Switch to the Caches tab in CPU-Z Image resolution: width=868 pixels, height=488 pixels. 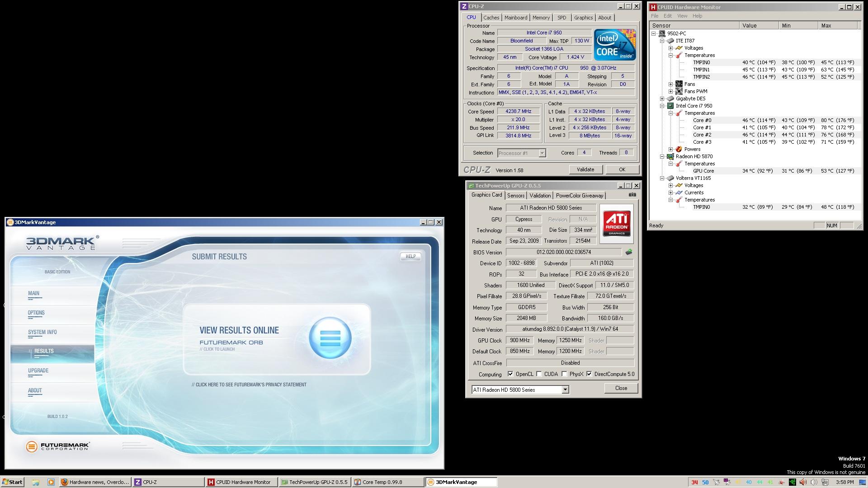(x=491, y=18)
